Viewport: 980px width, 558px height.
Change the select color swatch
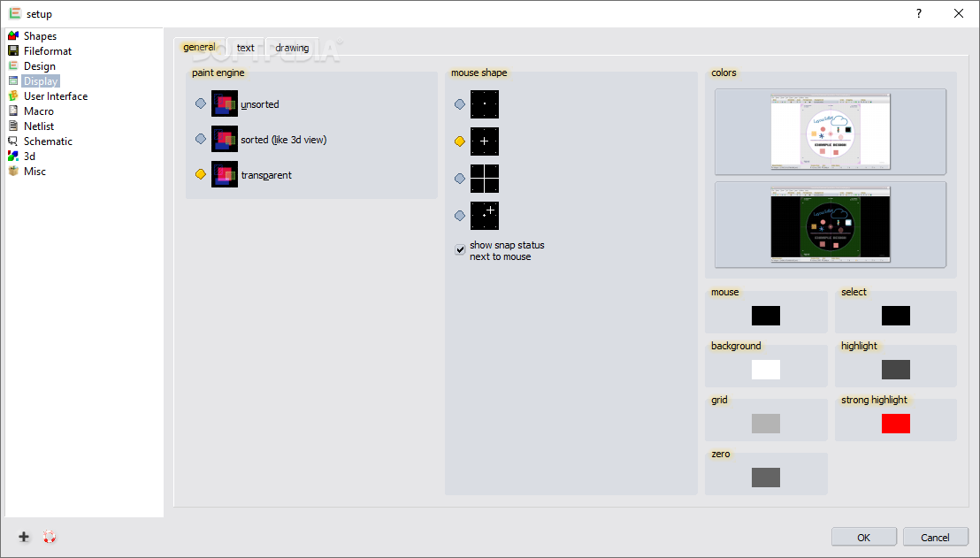click(896, 316)
